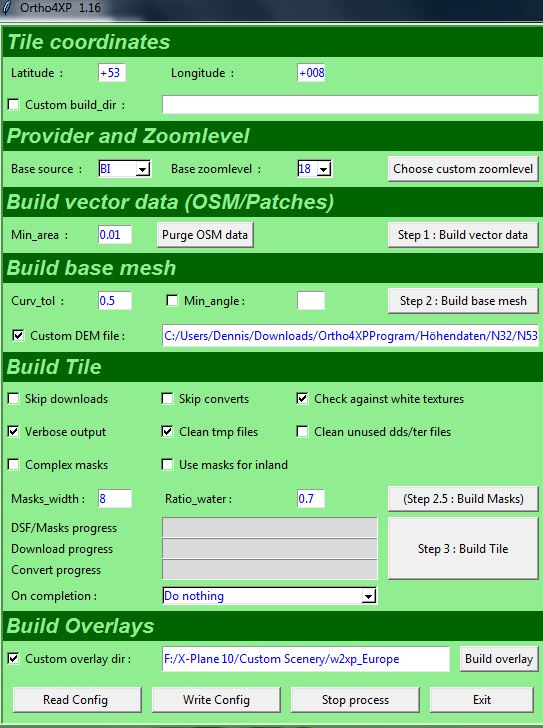Click the Latitude input field

(112, 73)
